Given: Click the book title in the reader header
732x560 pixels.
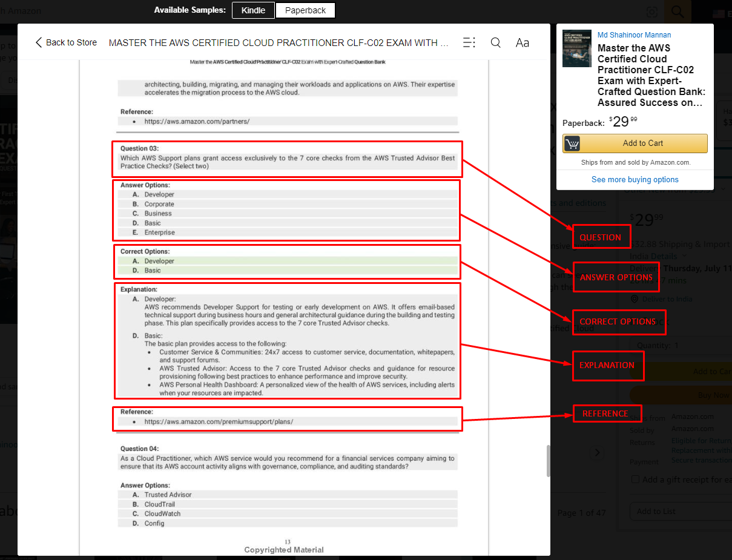Looking at the screenshot, I should point(279,42).
